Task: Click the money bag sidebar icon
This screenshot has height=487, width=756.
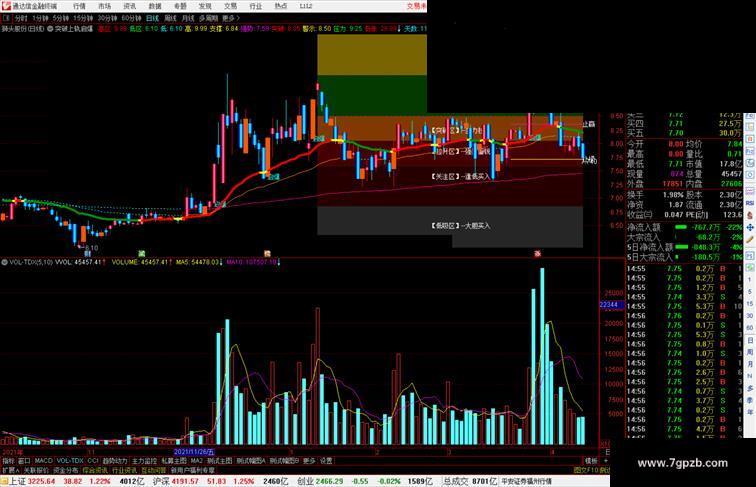Action: (750, 214)
